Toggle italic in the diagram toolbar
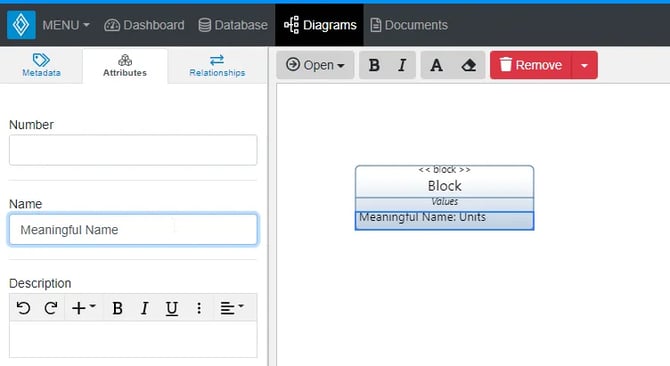The height and width of the screenshot is (366, 670). (x=402, y=65)
